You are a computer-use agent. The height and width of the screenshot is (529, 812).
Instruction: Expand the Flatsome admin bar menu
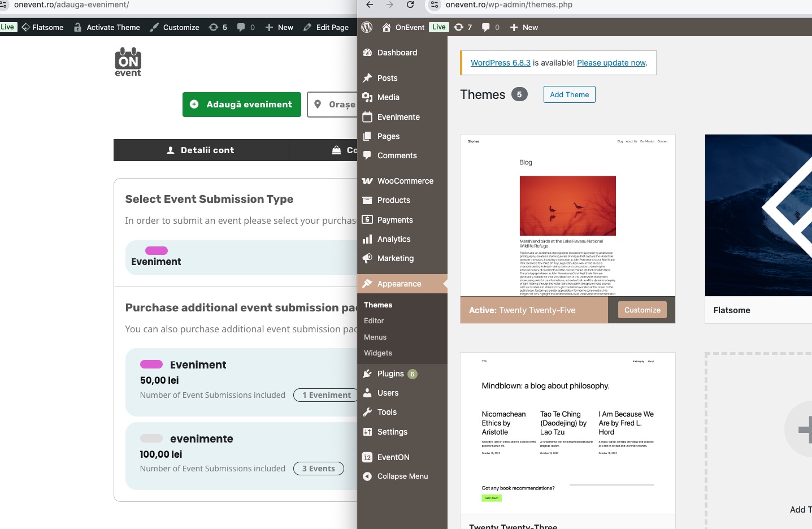click(x=43, y=27)
